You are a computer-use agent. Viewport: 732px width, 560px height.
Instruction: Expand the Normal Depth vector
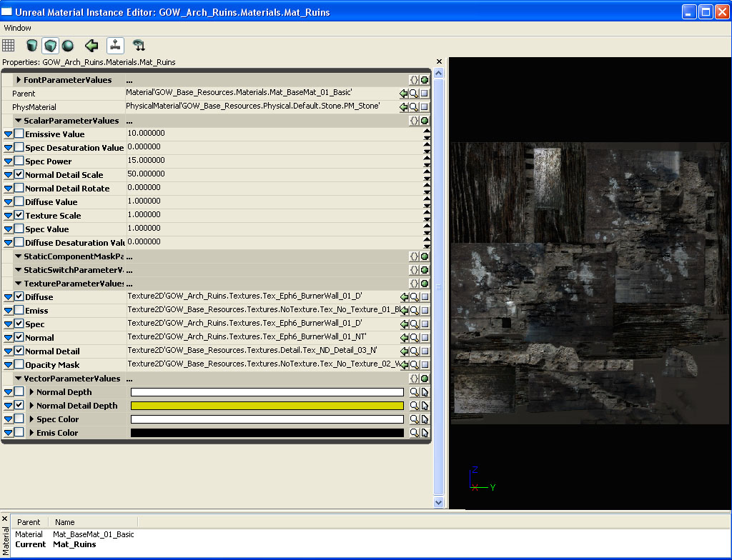pos(31,392)
